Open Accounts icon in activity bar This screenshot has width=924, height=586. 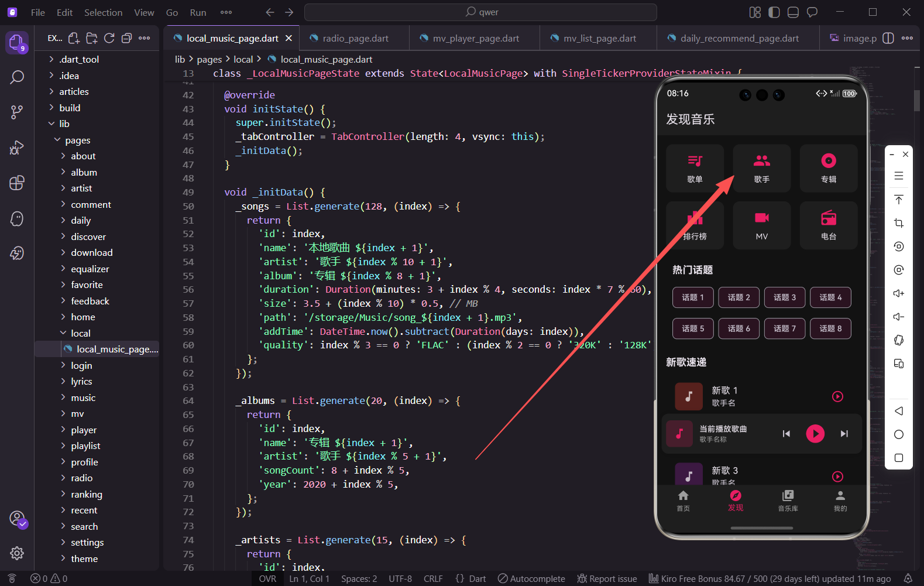17,519
